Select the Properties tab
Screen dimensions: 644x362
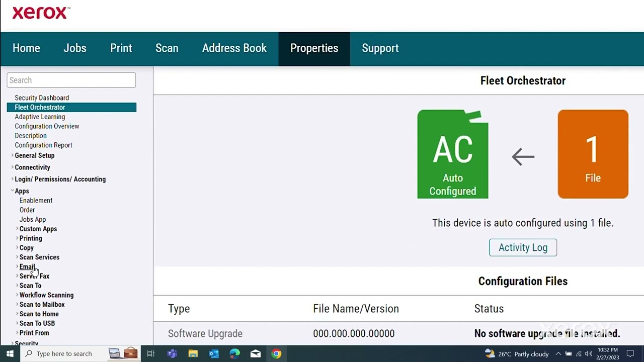[314, 48]
